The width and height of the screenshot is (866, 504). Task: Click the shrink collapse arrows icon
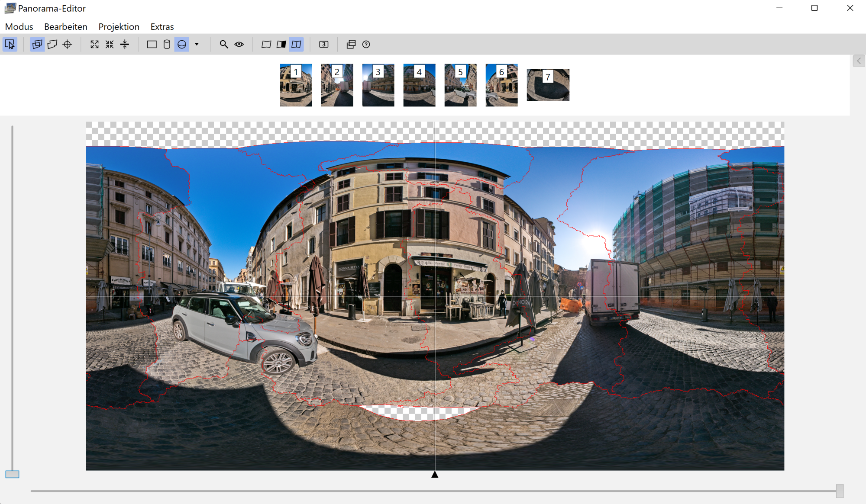coord(110,44)
